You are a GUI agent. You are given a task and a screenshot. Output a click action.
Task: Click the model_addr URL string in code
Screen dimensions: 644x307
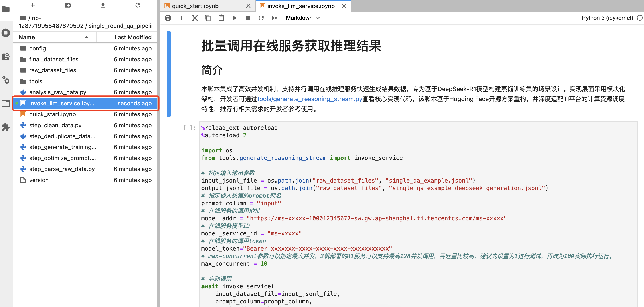[x=376, y=218]
